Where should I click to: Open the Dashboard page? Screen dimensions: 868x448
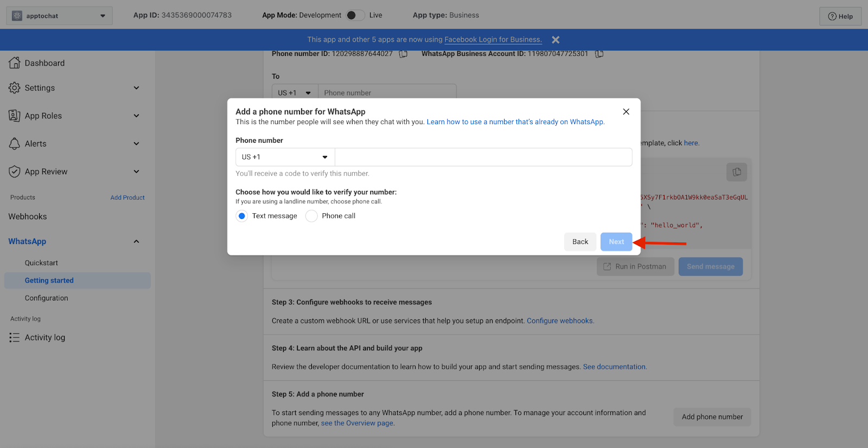pos(44,63)
